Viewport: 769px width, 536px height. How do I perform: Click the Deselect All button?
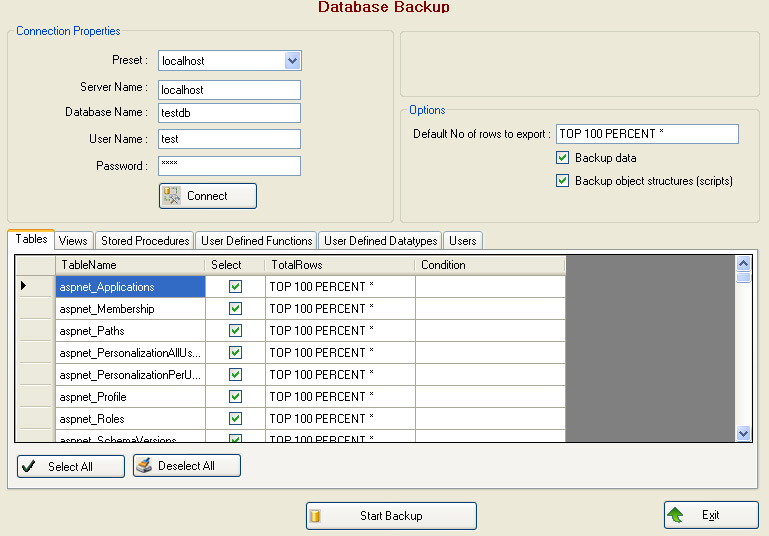coord(187,465)
